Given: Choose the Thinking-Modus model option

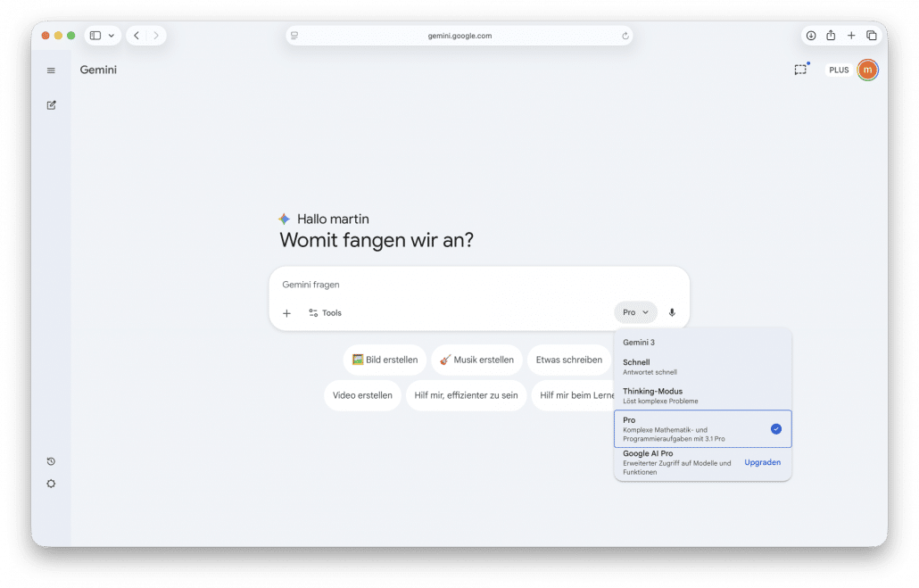Looking at the screenshot, I should point(702,395).
